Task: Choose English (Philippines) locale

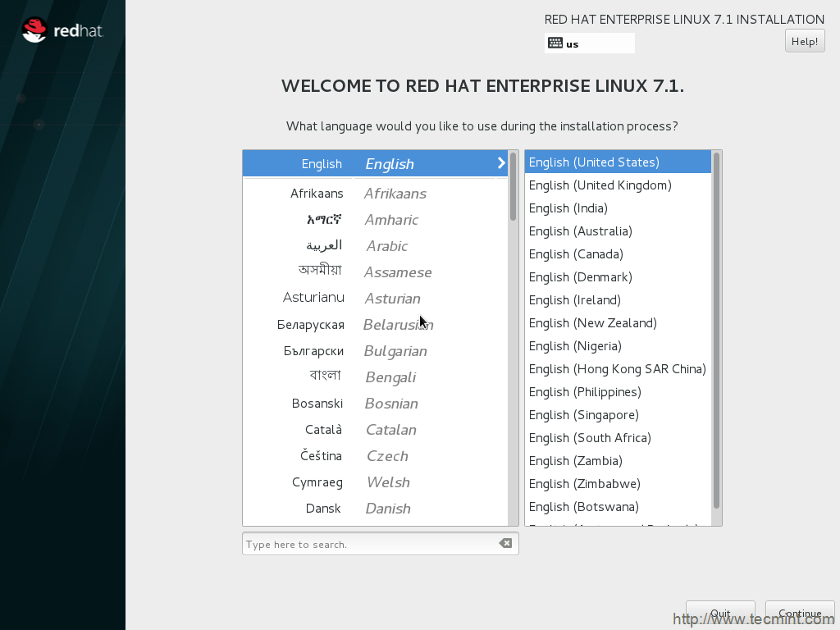Action: click(619, 392)
